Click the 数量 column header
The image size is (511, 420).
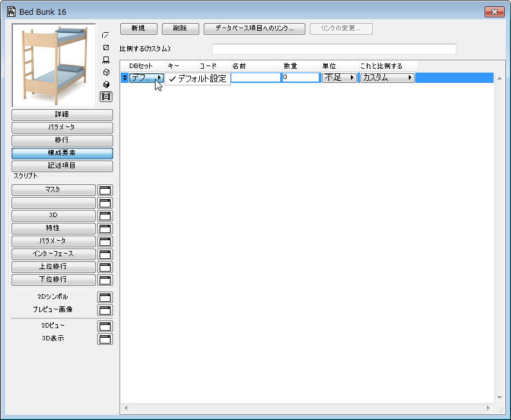point(301,66)
